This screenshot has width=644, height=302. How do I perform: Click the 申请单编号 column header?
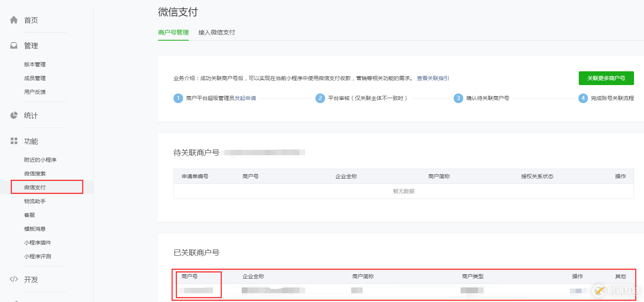(x=195, y=176)
